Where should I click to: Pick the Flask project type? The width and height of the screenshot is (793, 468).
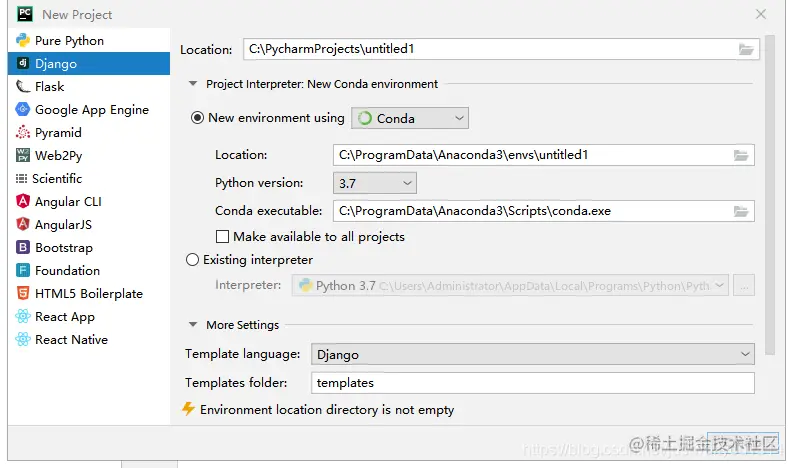coord(89,87)
